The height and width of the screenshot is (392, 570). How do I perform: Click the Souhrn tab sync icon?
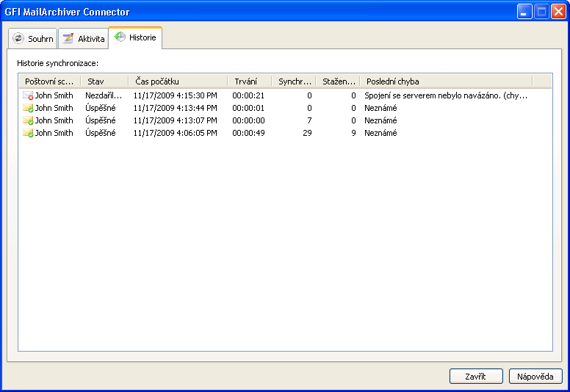[x=18, y=38]
